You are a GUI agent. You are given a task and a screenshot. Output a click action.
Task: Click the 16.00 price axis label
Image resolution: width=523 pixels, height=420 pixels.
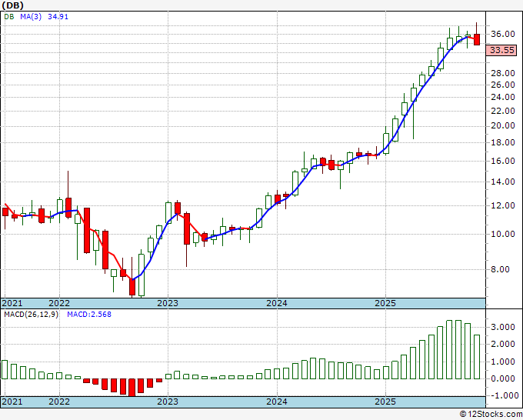click(x=503, y=161)
